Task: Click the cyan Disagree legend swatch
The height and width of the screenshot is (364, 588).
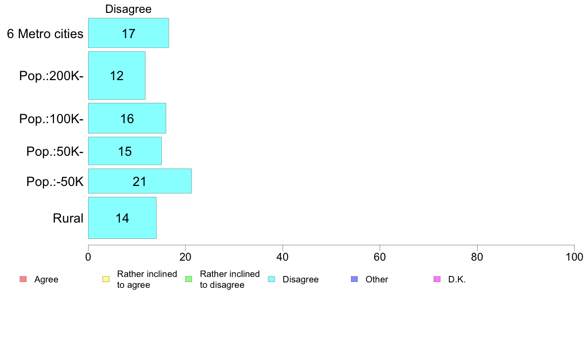Action: (x=271, y=279)
